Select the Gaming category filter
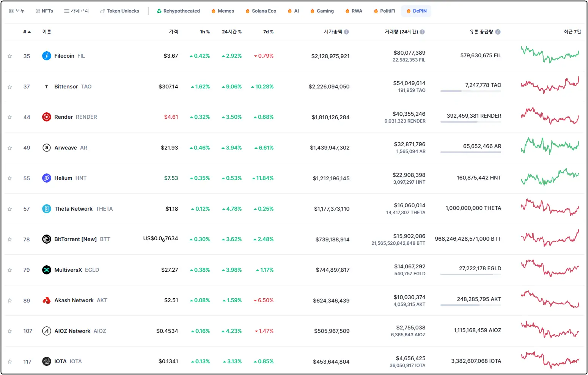Viewport: 588px width, 375px height. [322, 11]
